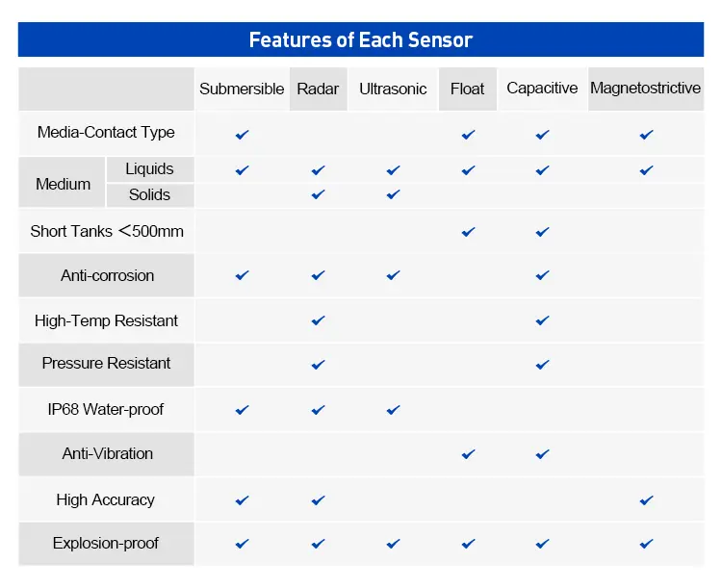Click the Features of Each Sensor title
Image resolution: width=722 pixels, height=588 pixels.
[x=361, y=40]
